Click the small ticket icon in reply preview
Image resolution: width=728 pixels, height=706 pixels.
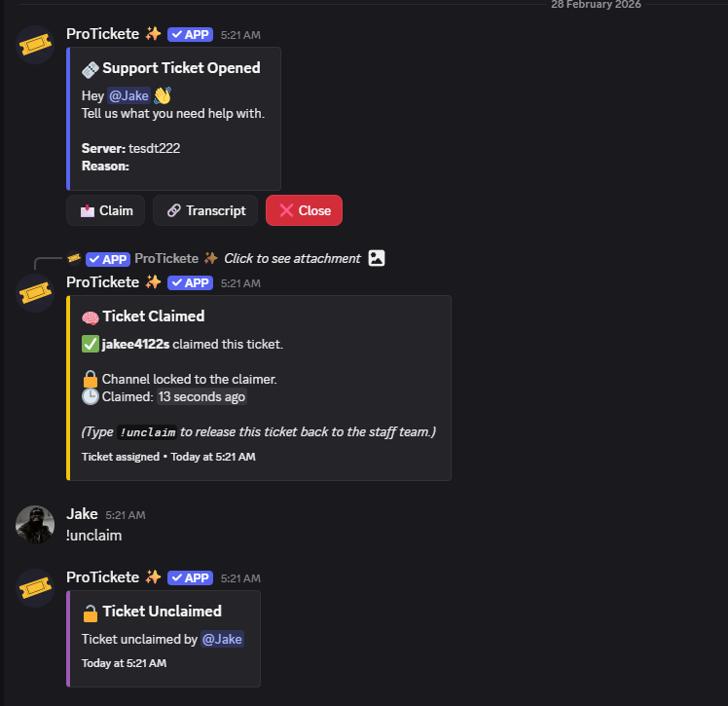74,258
